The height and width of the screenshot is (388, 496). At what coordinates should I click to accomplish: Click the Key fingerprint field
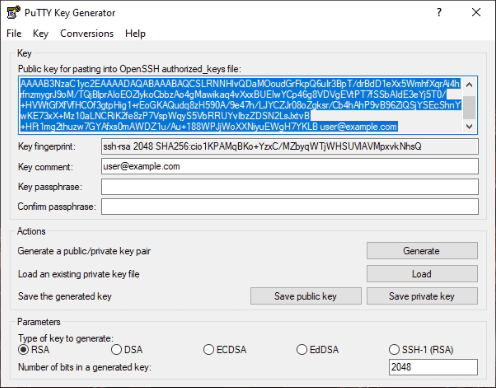tap(290, 146)
